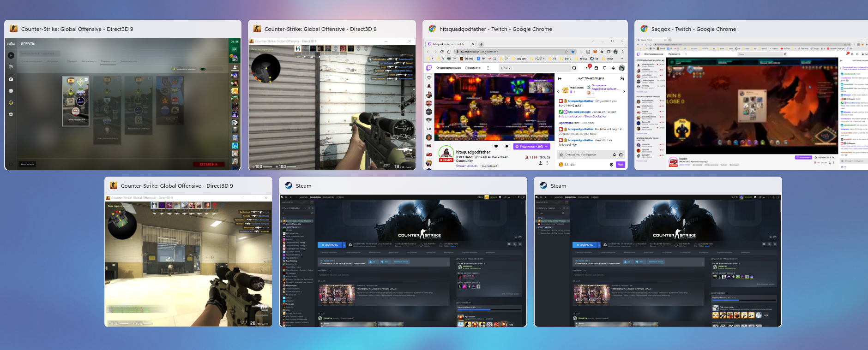Click the Prime loot icon with badge 4
Viewport: 868px width, 350px height.
(588, 67)
